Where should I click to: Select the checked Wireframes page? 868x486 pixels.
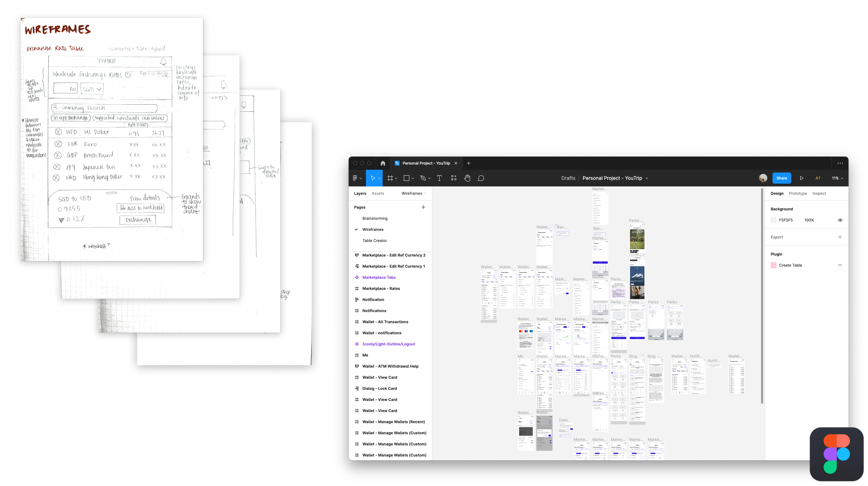(373, 229)
